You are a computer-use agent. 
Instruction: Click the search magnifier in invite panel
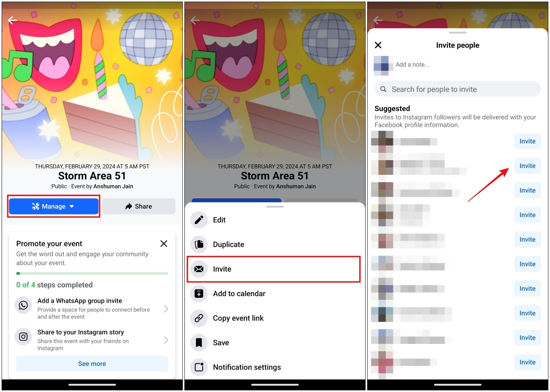click(x=383, y=89)
